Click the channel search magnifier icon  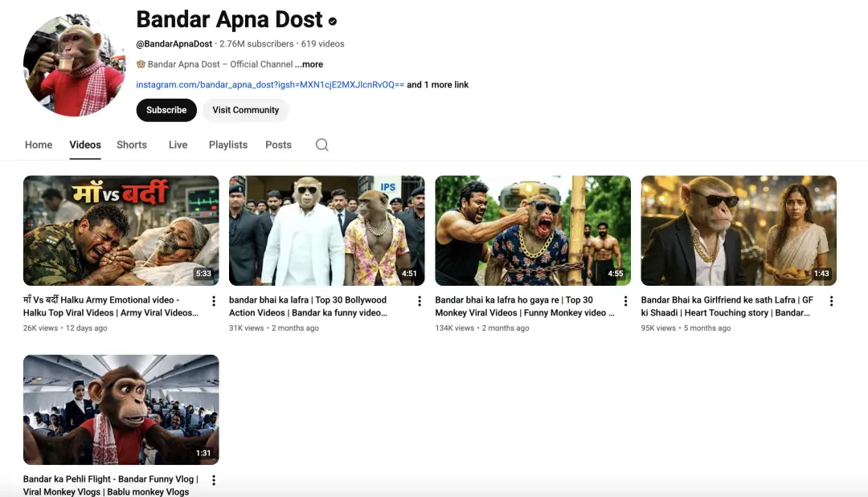pos(321,145)
